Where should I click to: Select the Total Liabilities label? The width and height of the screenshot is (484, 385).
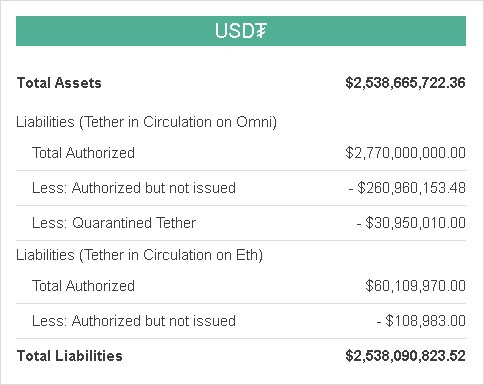pyautogui.click(x=70, y=356)
